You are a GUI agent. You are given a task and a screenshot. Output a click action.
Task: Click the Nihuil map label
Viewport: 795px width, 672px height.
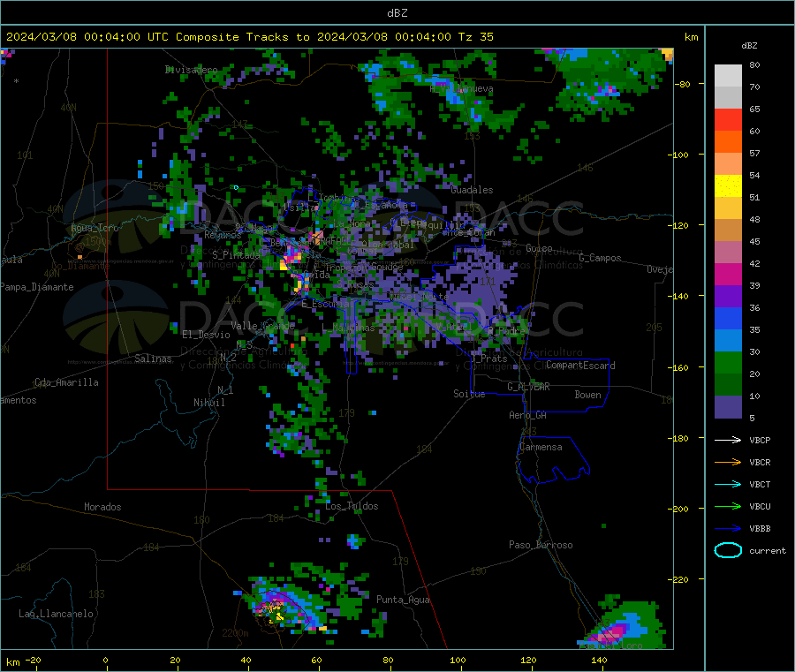[x=208, y=403]
